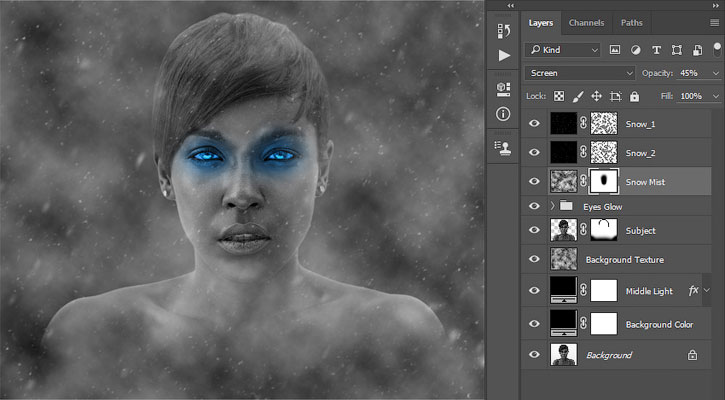
Task: Open the Info panel icon
Action: click(503, 114)
